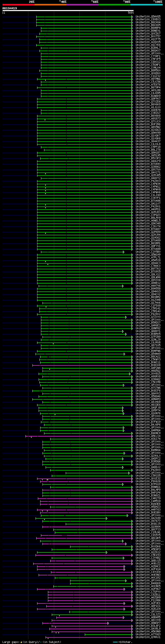The height and width of the screenshot is (644, 165).
Task: Open the UniRef100_Q5AVQ5 hit label
Action: [148, 16]
